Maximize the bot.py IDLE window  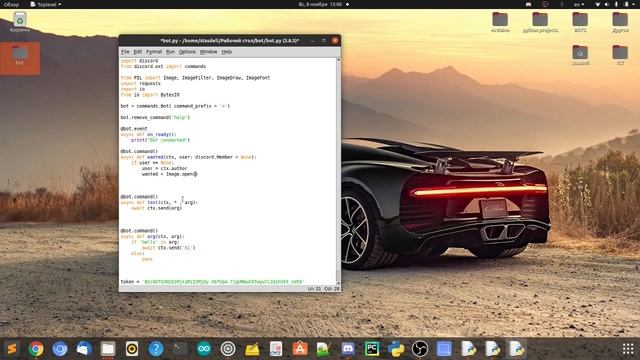(324, 40)
